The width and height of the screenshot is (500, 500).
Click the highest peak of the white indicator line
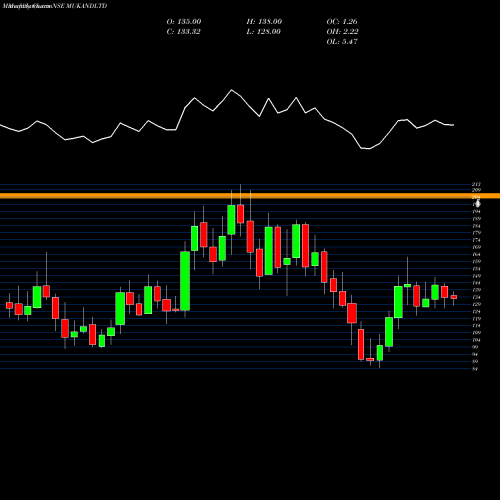click(x=232, y=90)
